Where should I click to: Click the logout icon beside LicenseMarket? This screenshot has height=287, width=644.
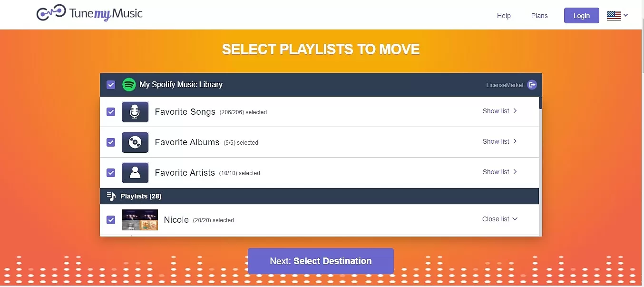[532, 85]
